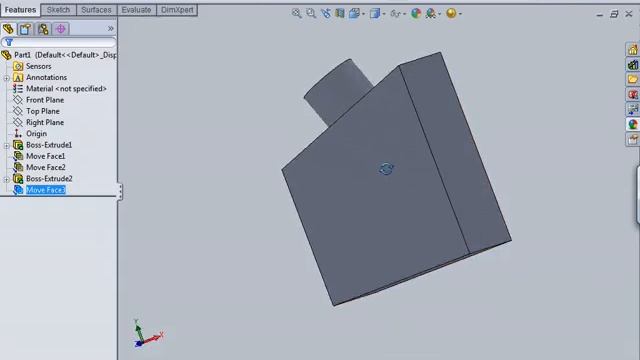Click the Previous View icon
This screenshot has height=360, width=640.
click(x=325, y=13)
